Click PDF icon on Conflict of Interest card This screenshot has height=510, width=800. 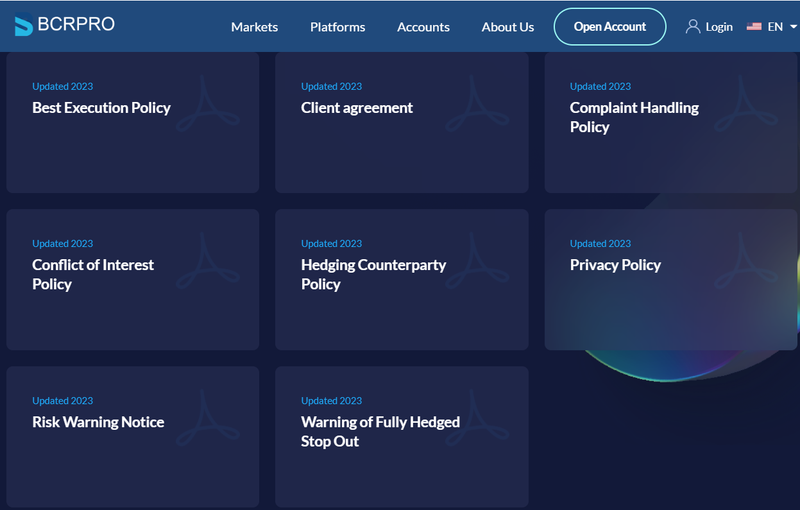pyautogui.click(x=208, y=261)
